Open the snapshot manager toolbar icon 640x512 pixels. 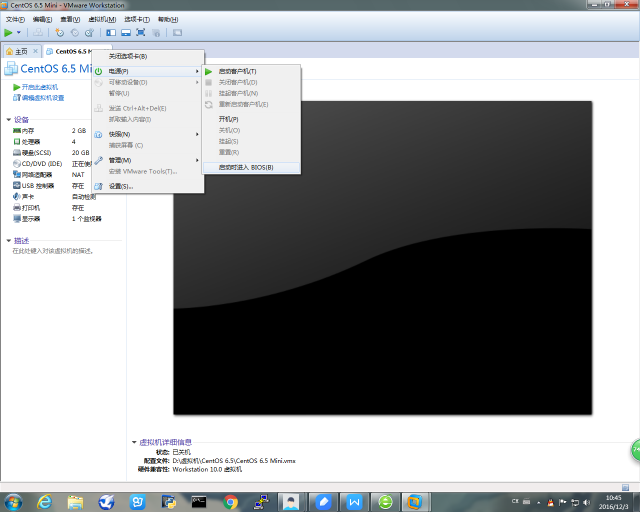pos(89,33)
